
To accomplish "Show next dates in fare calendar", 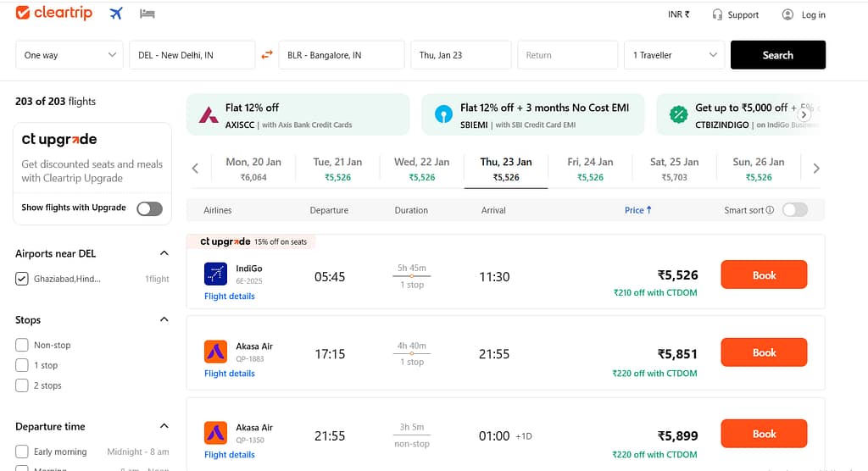I will click(x=816, y=169).
